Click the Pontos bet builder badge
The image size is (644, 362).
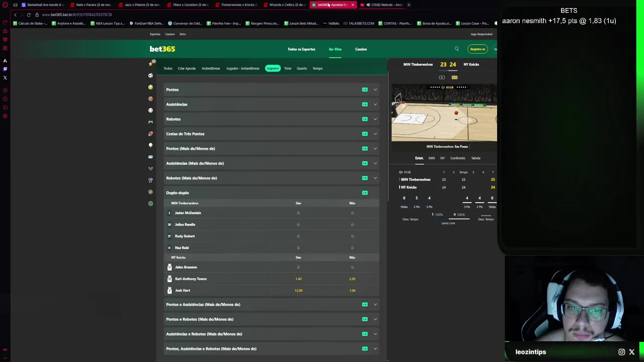point(365,89)
